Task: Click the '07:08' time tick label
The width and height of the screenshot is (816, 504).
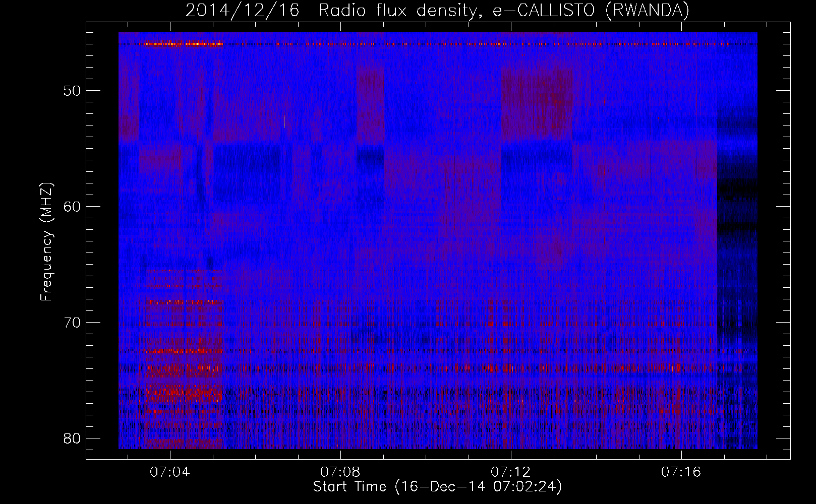Action: coord(340,472)
